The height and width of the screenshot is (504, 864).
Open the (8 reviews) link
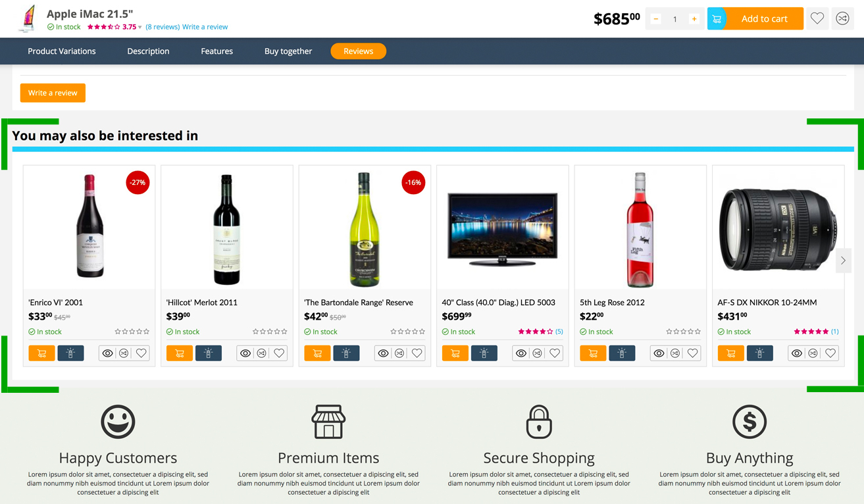(163, 27)
